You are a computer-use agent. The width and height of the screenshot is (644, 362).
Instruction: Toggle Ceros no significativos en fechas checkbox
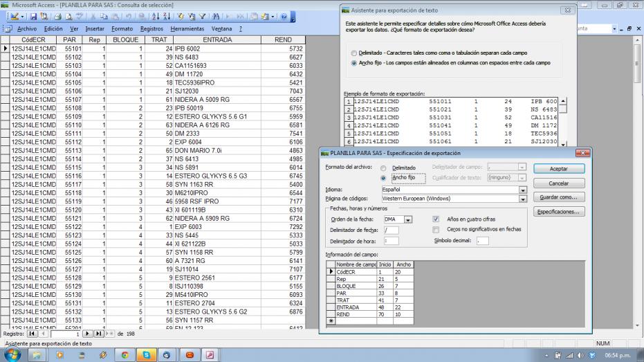point(436,229)
